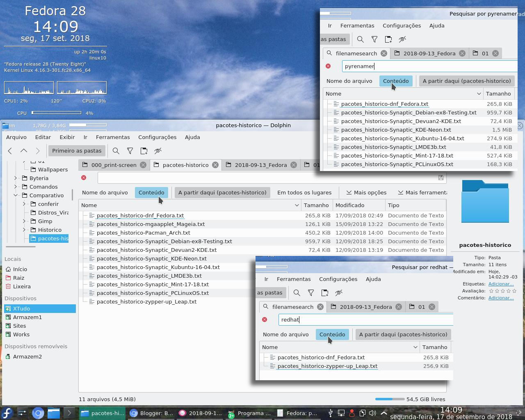The height and width of the screenshot is (420, 525).
Task: Expand 'Mais ferramentas' in search panel
Action: click(x=422, y=192)
